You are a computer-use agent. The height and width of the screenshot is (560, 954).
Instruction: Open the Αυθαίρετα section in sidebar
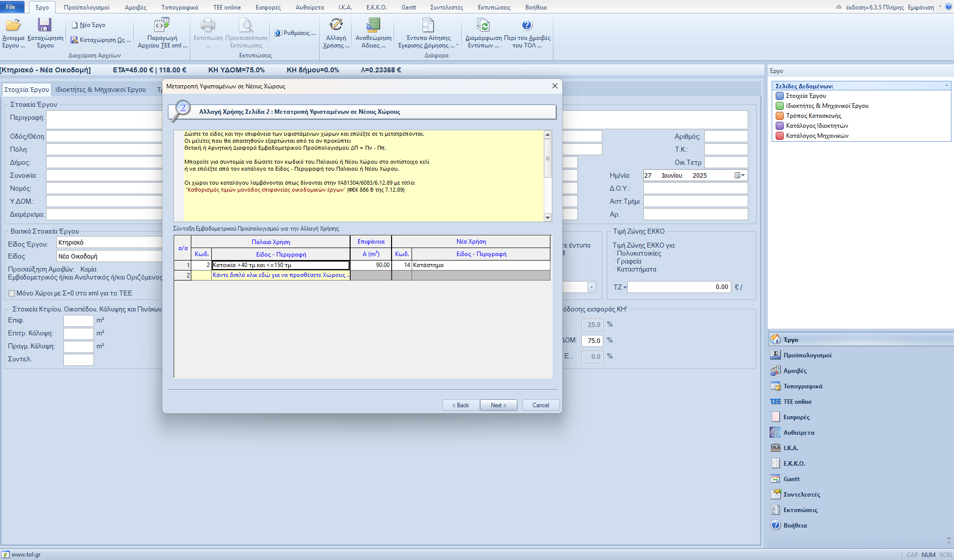click(x=799, y=433)
